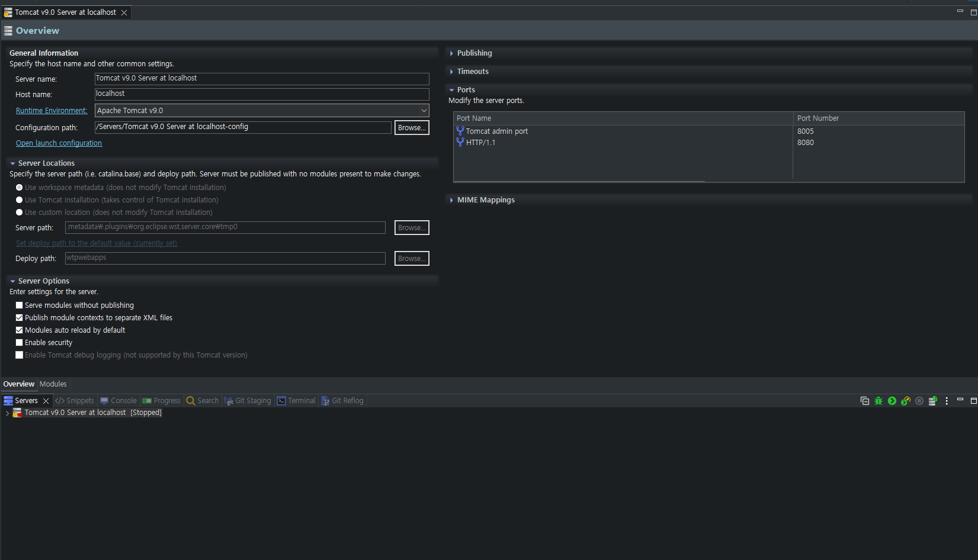Viewport: 978px width, 560px height.
Task: Click the Port Number column header
Action: click(x=879, y=118)
